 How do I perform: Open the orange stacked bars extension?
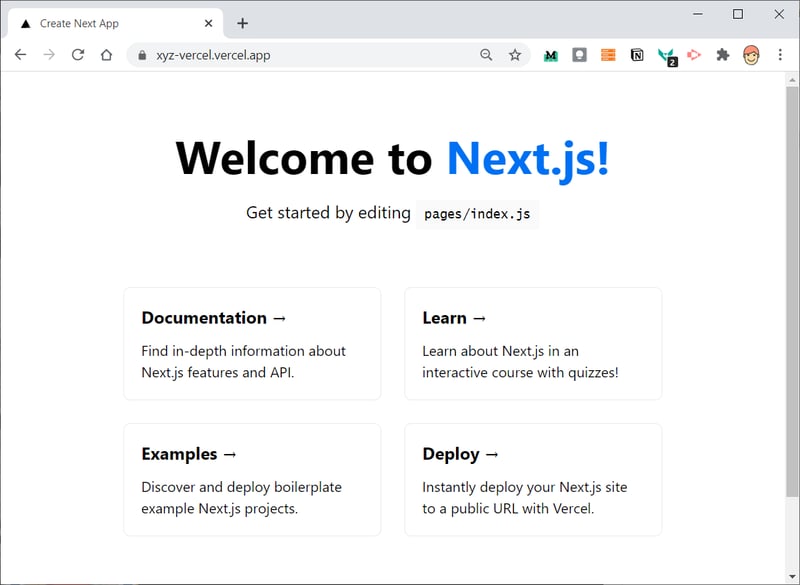(x=608, y=55)
